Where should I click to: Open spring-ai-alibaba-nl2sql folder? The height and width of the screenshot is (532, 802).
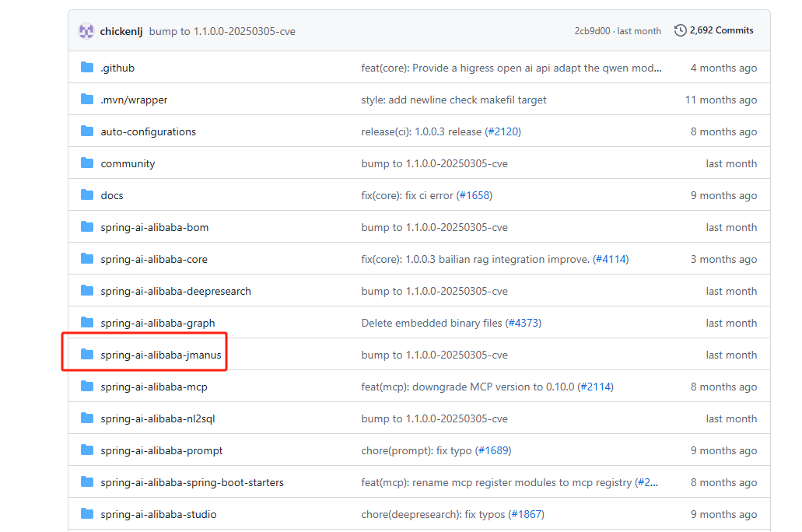click(158, 418)
